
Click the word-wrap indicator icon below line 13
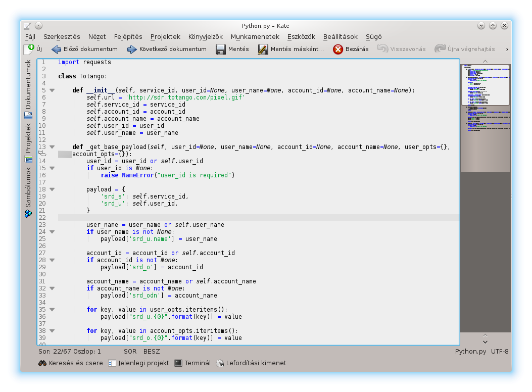pos(42,154)
